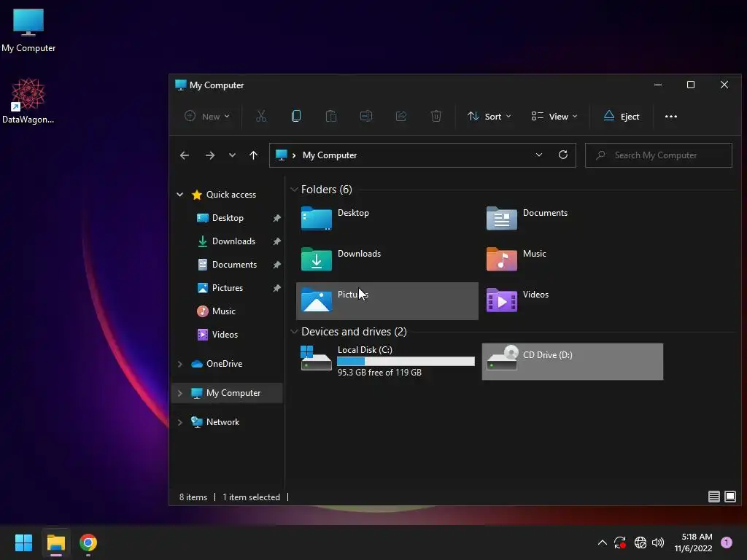Viewport: 747px width, 560px height.
Task: Select the Desktop folder in main pane
Action: pos(387,219)
